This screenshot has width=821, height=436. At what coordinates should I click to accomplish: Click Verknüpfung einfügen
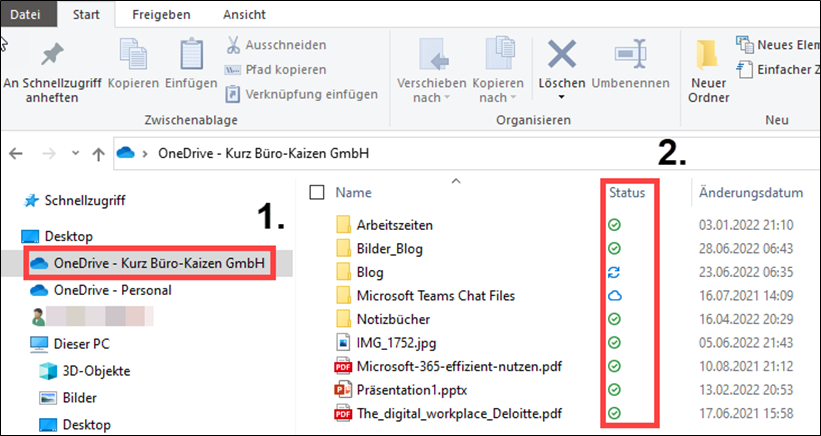pyautogui.click(x=301, y=94)
